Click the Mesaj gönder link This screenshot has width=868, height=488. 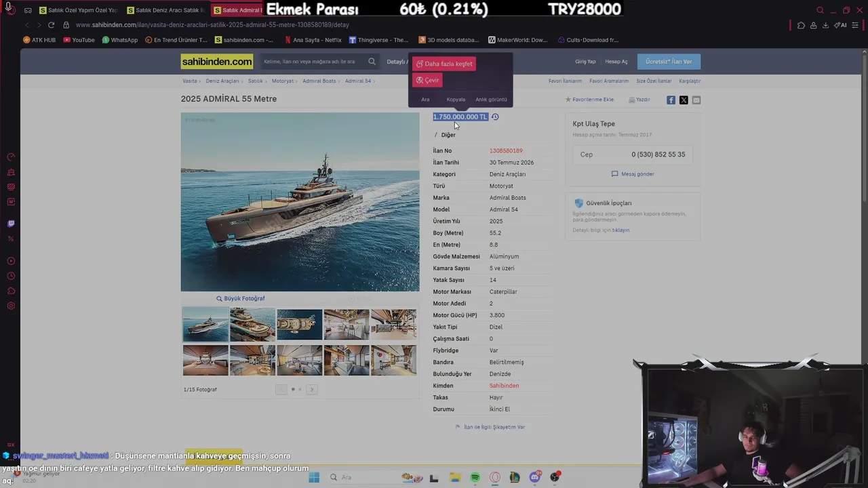[x=633, y=174]
